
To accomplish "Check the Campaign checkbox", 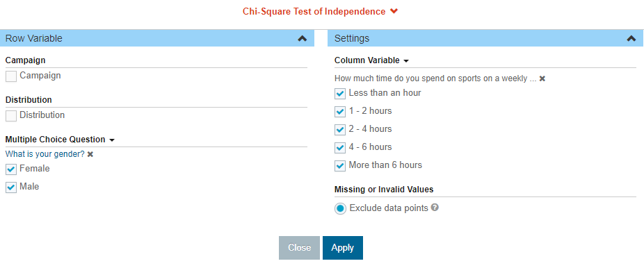I will [x=11, y=76].
